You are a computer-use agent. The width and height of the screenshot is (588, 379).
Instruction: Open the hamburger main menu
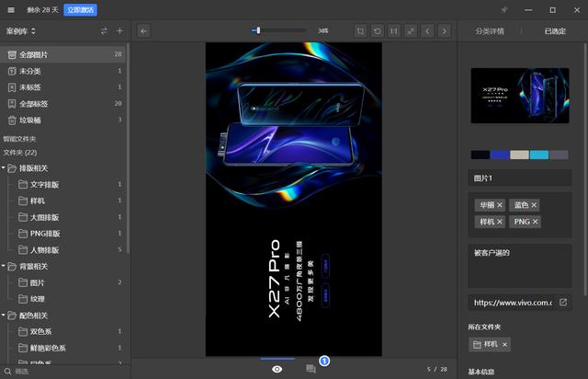[x=11, y=10]
